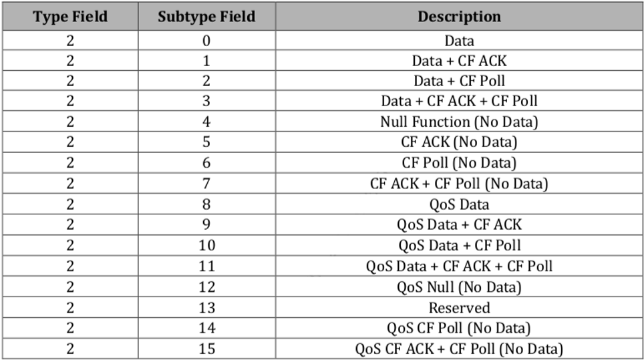Click the 'Reserved' description cell
The width and height of the screenshot is (644, 360).
[459, 308]
